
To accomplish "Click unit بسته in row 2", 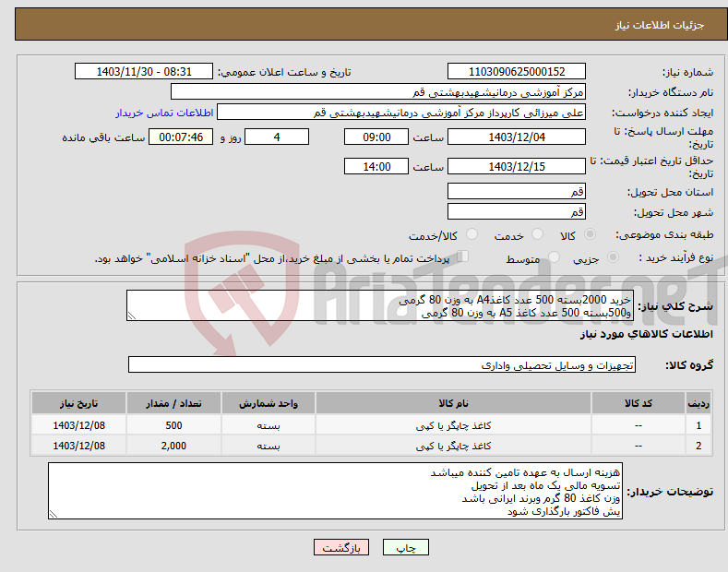I will click(269, 446).
